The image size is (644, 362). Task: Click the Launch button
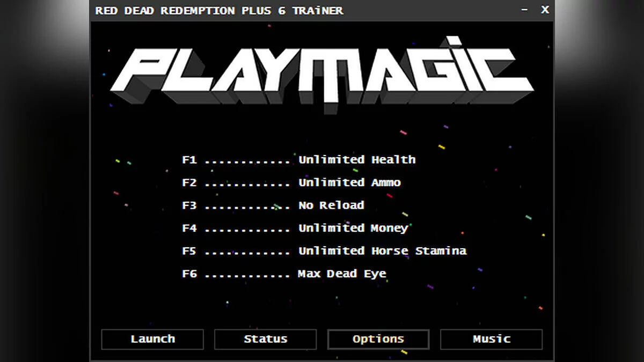(x=152, y=339)
